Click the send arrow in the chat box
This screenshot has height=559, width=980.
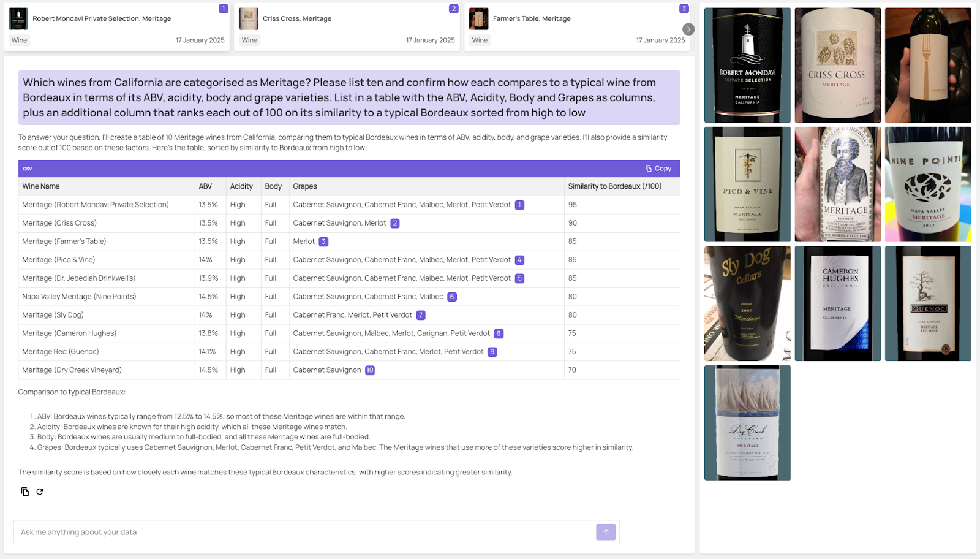(x=606, y=532)
